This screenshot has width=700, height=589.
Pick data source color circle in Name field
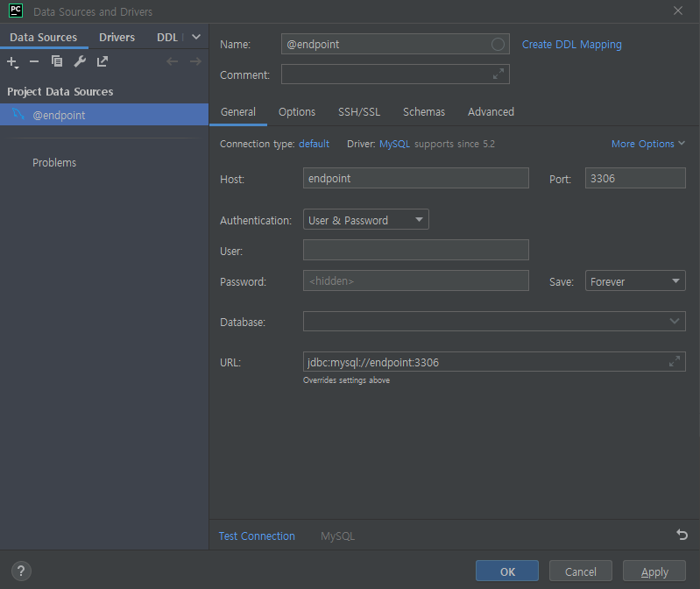coord(498,44)
